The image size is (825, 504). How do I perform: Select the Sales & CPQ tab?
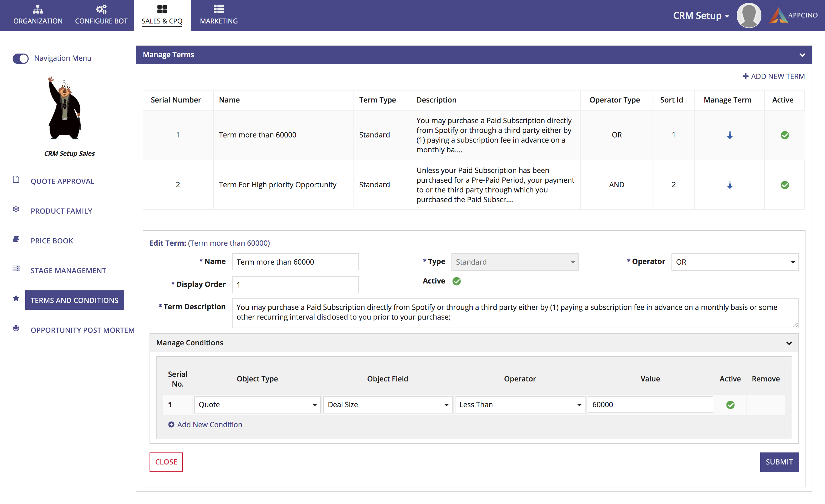tap(162, 15)
